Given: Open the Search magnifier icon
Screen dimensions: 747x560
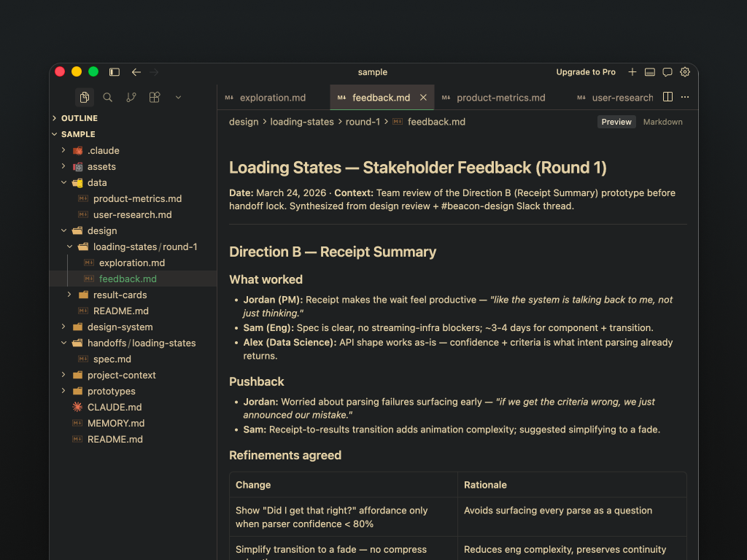Looking at the screenshot, I should (108, 97).
